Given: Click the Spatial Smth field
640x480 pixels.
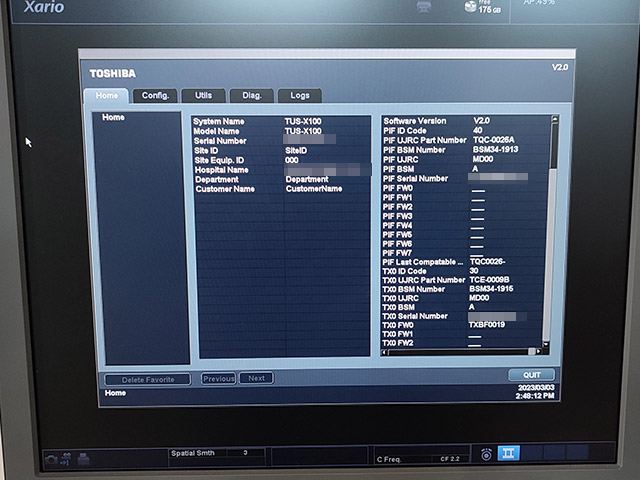Looking at the screenshot, I should [x=216, y=453].
